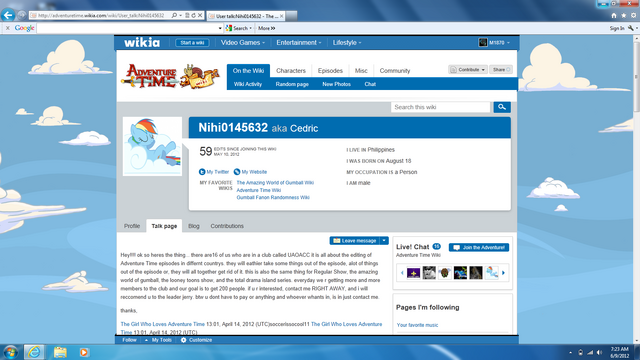Expand the Google Search button dropdown arrow
Image resolution: width=640 pixels, height=360 pixels.
(251, 28)
